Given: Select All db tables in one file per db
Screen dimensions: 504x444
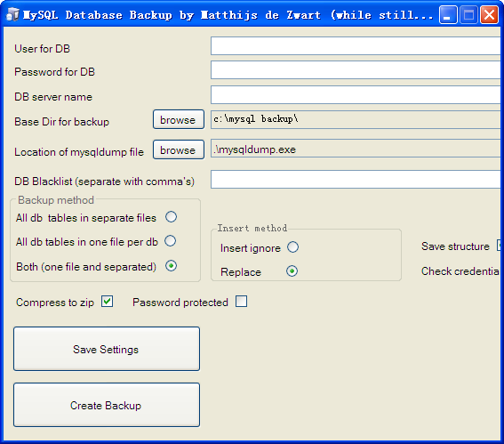Looking at the screenshot, I should [171, 241].
